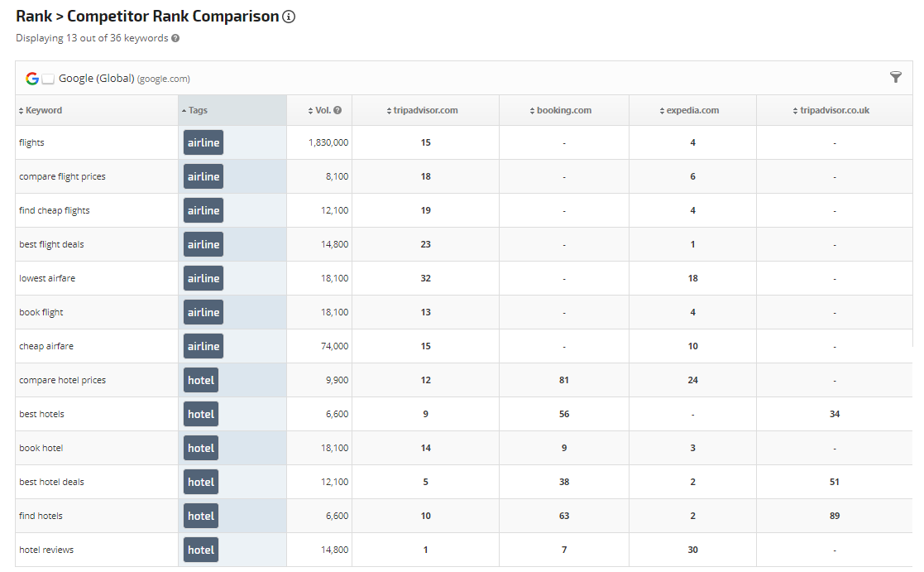Click airline tag for best flight deals
Screen dimensions: 924x572
(203, 244)
